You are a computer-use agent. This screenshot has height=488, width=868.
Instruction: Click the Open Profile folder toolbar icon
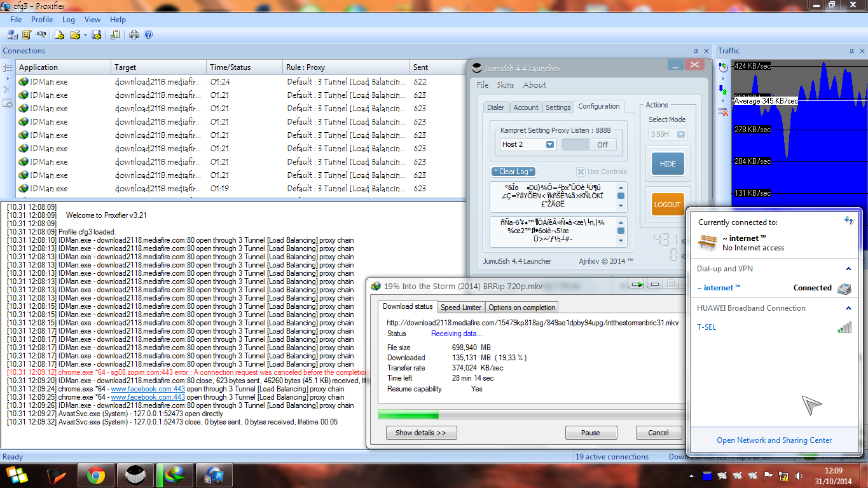tap(74, 34)
